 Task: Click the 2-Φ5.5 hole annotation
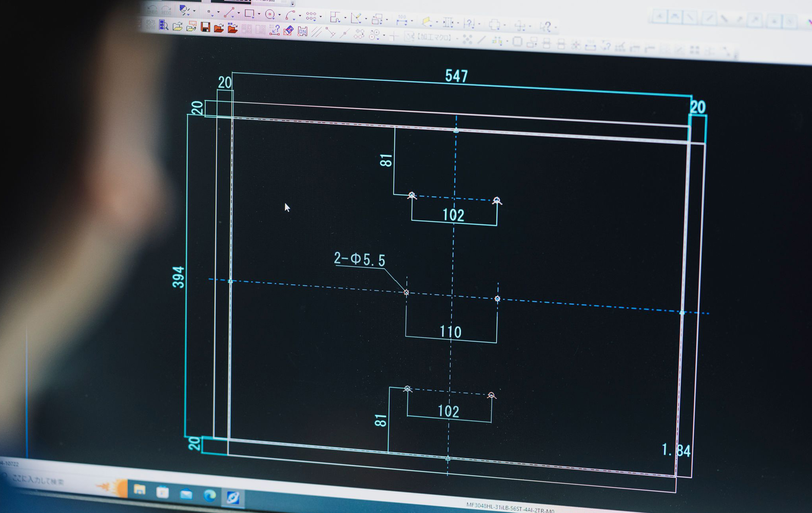(360, 259)
